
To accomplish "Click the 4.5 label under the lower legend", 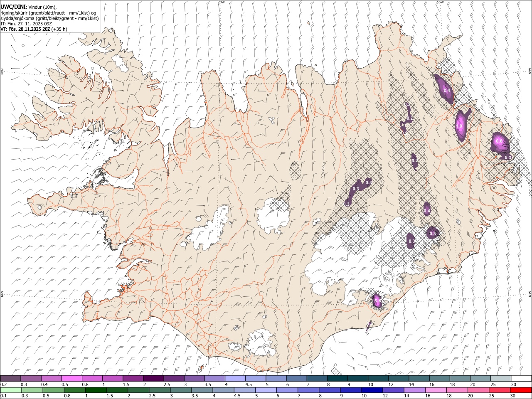I will coord(237,396).
